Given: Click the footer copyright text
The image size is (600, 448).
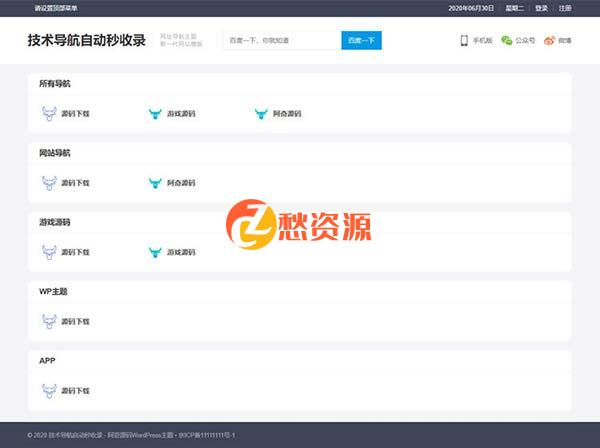Looking at the screenshot, I should click(x=131, y=435).
